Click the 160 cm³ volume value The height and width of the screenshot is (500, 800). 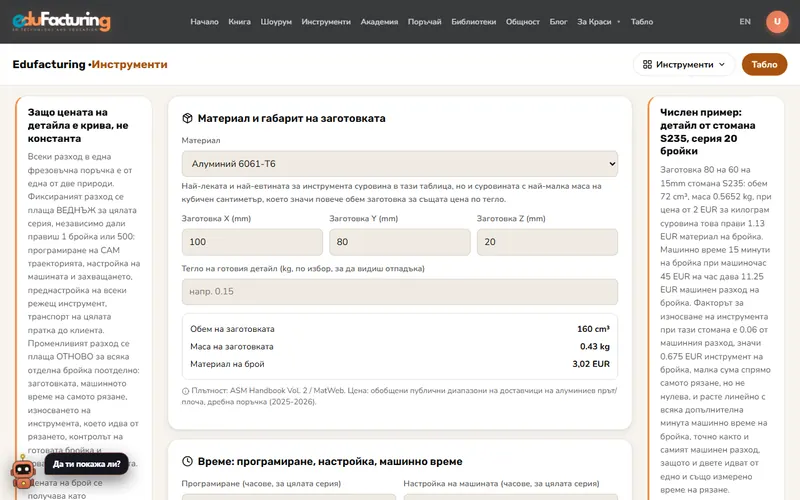(x=593, y=329)
